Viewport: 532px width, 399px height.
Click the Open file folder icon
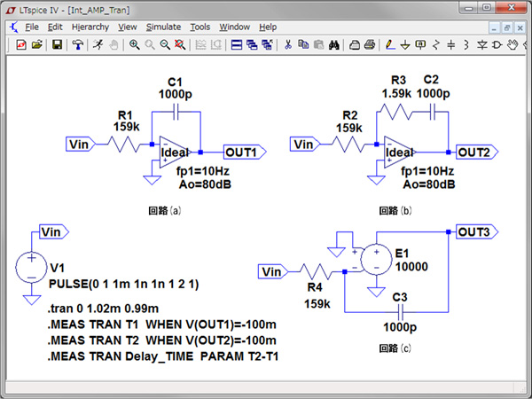(37, 44)
